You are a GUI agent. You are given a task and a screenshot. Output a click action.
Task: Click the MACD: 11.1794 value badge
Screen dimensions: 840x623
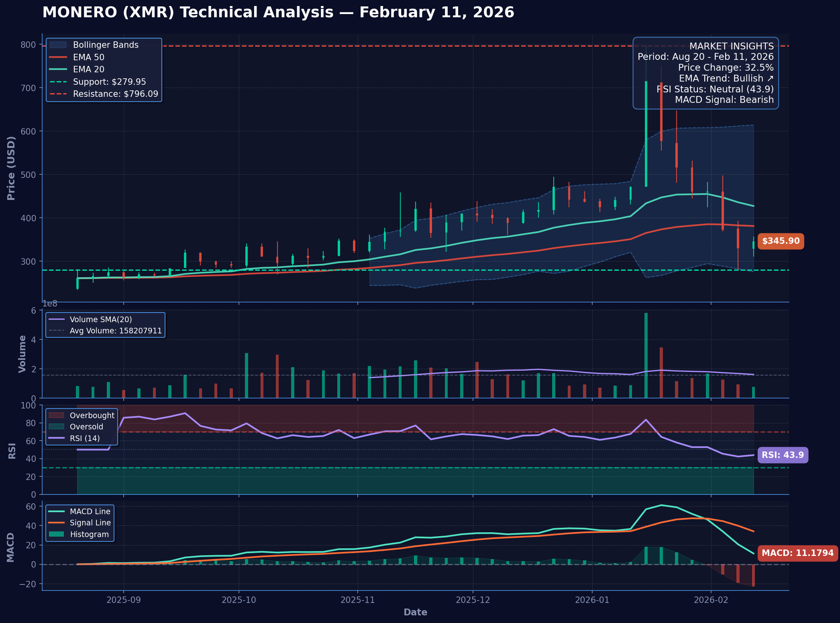pyautogui.click(x=797, y=553)
